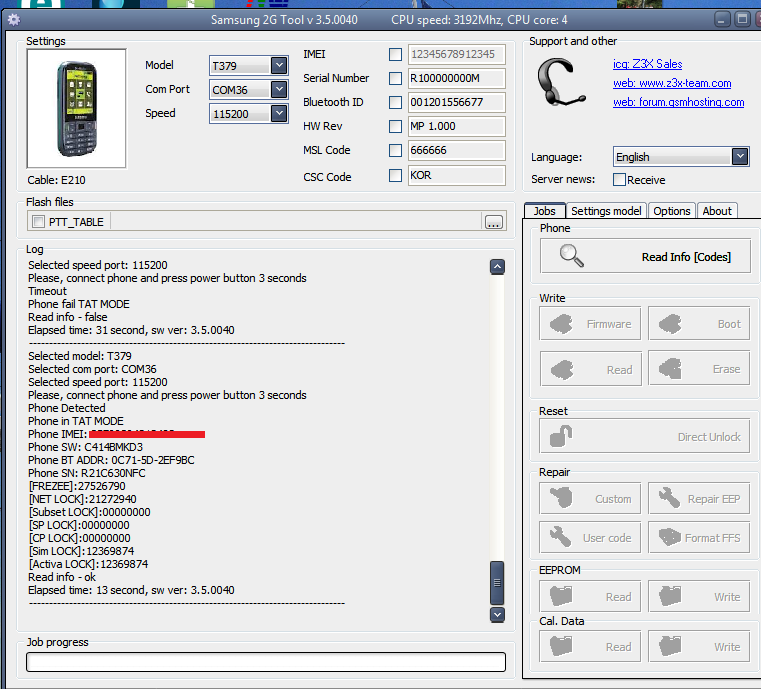This screenshot has width=761, height=689.
Task: Click the Job progress bar
Action: point(265,662)
